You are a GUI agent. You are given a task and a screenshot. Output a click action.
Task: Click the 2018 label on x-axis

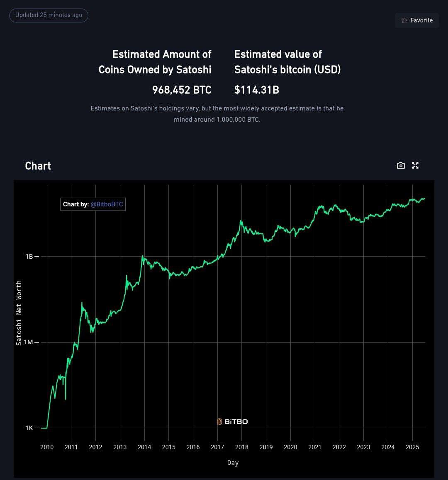[x=241, y=447]
